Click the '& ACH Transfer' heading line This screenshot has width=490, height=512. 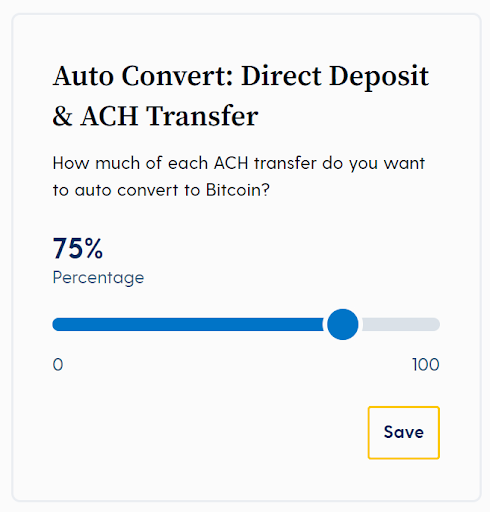click(x=155, y=116)
